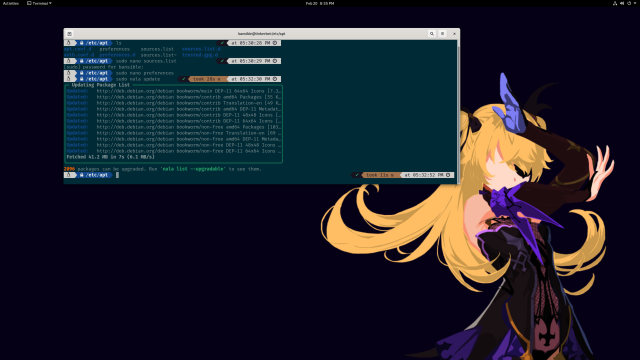Click the orange '2096' package count
The image size is (640, 360).
point(69,169)
